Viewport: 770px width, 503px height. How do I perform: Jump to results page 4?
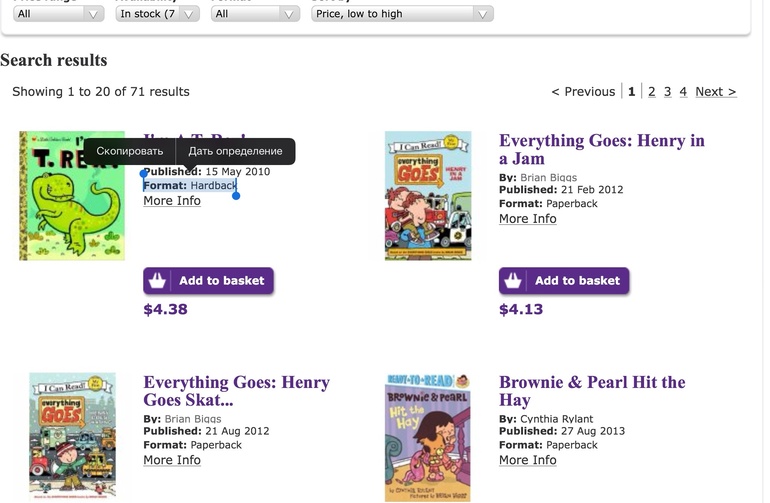[684, 91]
